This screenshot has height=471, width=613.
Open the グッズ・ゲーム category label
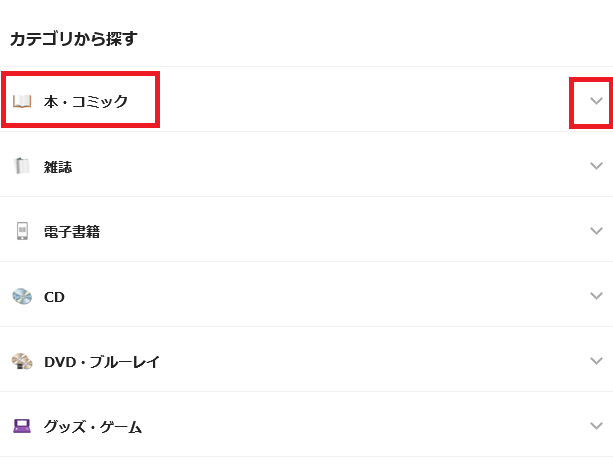93,427
